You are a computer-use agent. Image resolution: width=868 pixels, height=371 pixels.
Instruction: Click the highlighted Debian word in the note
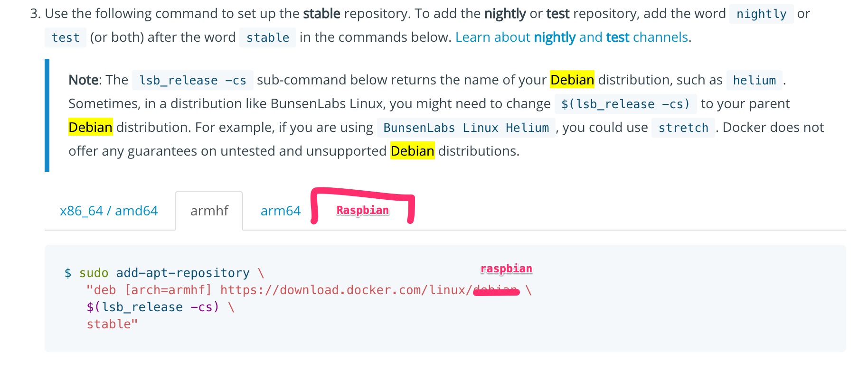pyautogui.click(x=572, y=80)
